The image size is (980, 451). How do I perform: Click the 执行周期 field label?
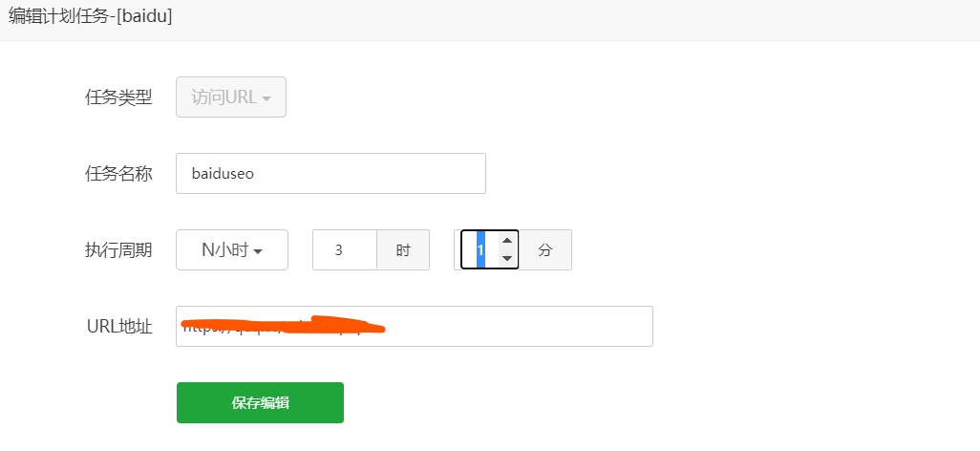(118, 250)
